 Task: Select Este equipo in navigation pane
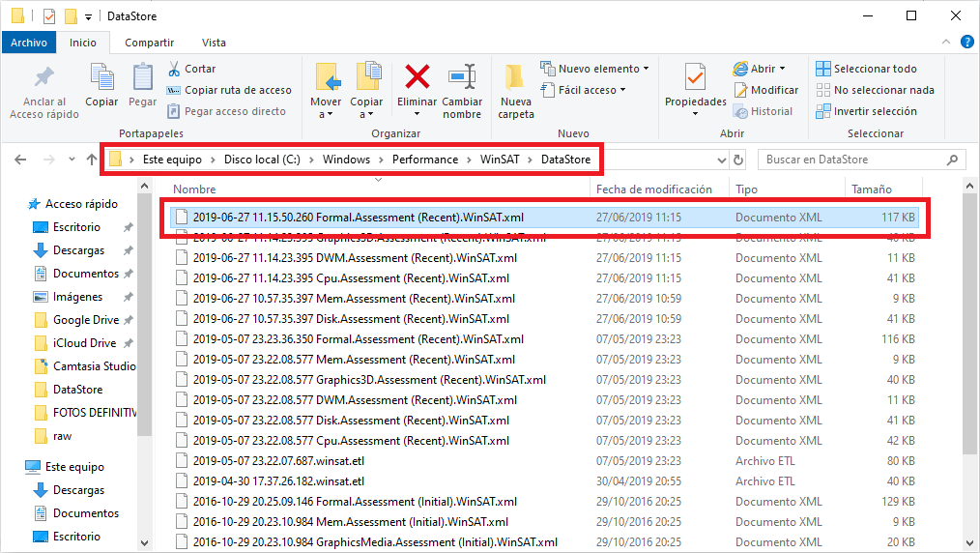pyautogui.click(x=74, y=466)
